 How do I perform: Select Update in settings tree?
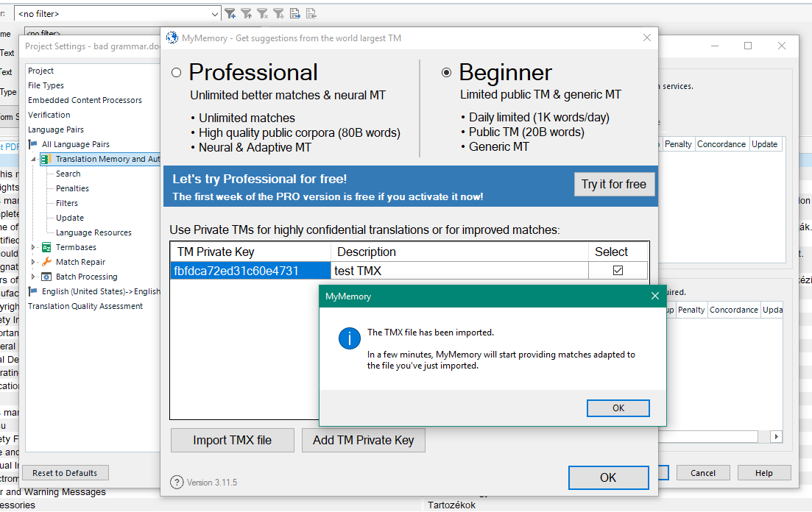70,218
